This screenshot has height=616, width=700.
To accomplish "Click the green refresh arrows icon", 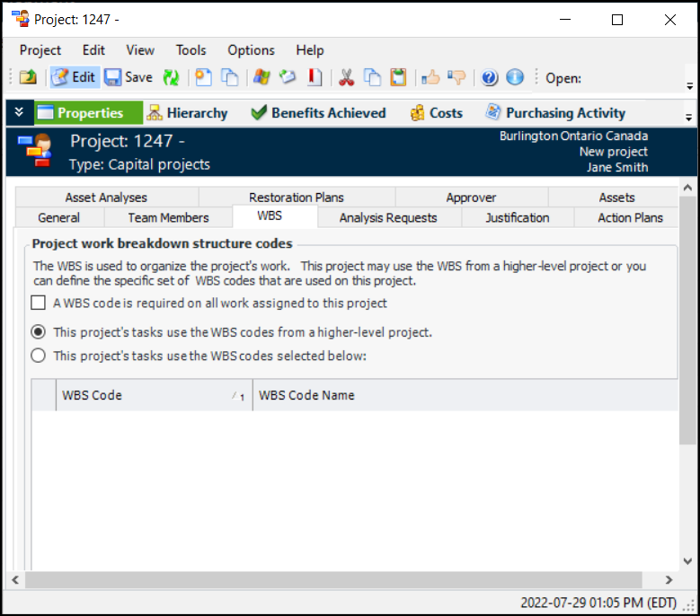I will [171, 77].
